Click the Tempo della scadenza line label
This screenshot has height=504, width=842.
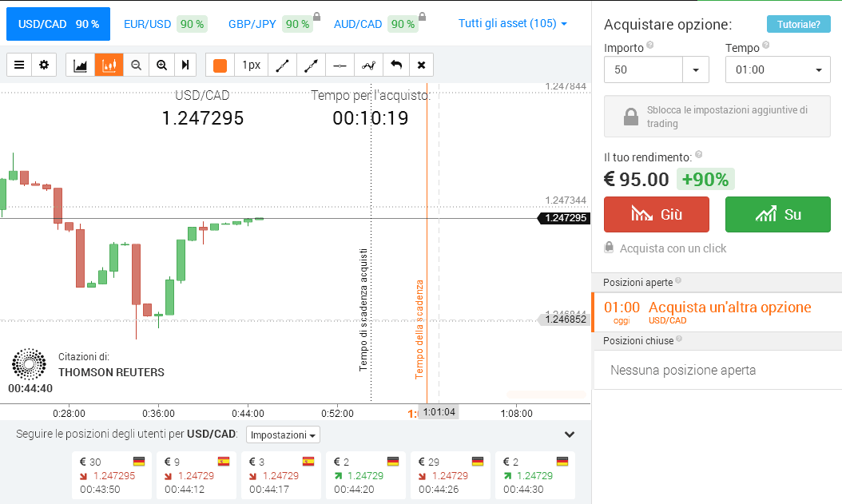pyautogui.click(x=419, y=330)
